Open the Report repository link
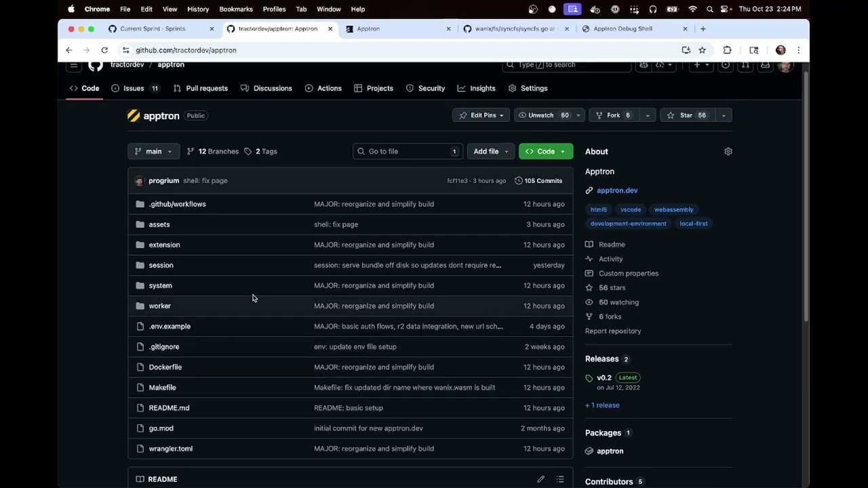 [x=613, y=331]
